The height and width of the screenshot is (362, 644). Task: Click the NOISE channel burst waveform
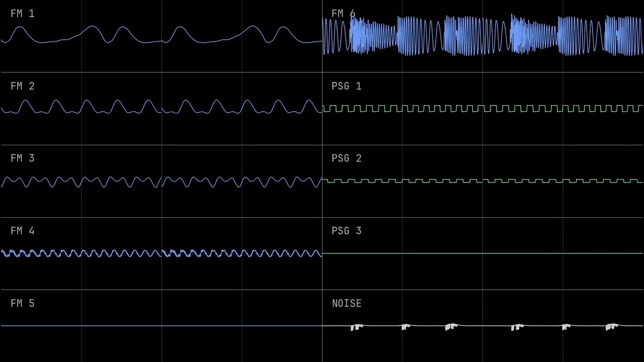tap(482, 327)
